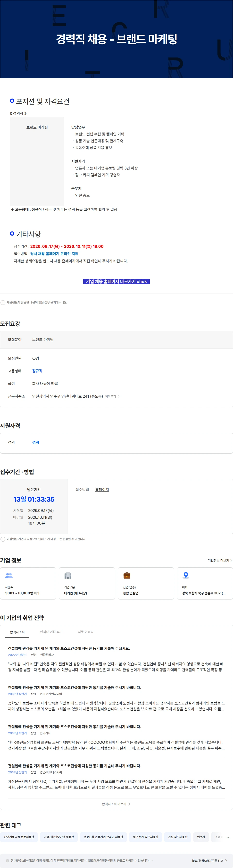Click the '경력직 채용 - 브랜드 마케팅' banner title

tap(116, 39)
